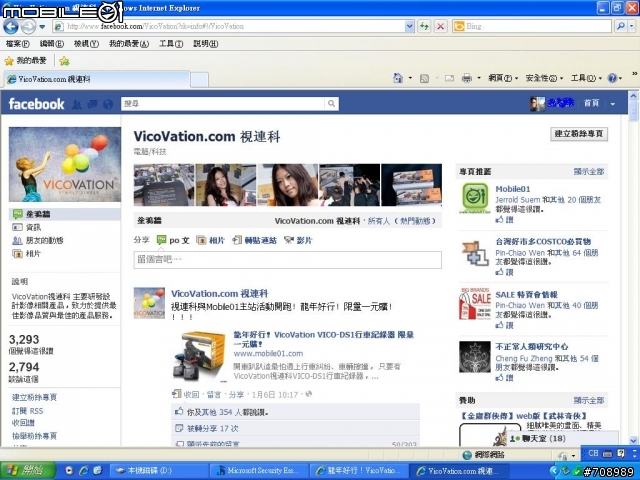Click the Bing search box
Image resolution: width=640 pixels, height=480 pixels.
pyautogui.click(x=531, y=27)
